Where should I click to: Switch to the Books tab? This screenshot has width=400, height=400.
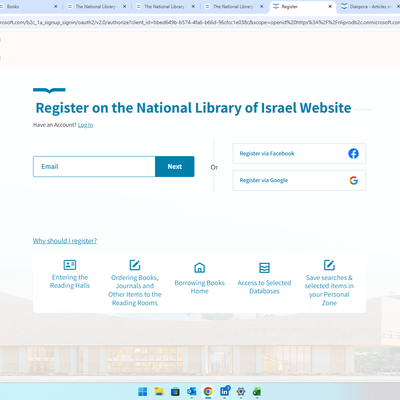point(27,6)
